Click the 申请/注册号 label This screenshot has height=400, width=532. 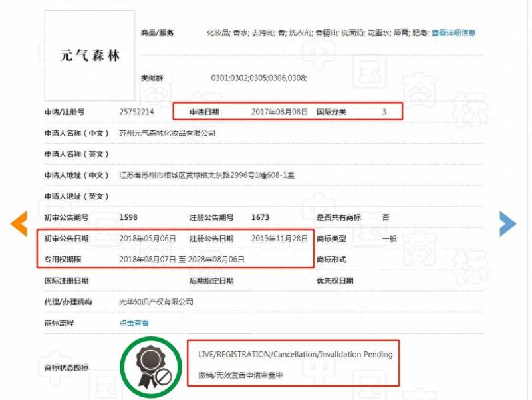65,112
